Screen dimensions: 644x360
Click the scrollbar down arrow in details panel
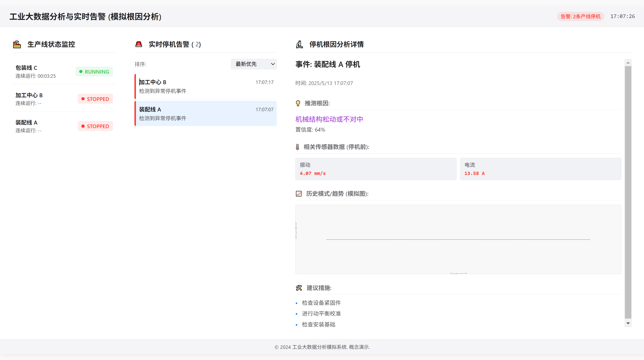click(628, 323)
